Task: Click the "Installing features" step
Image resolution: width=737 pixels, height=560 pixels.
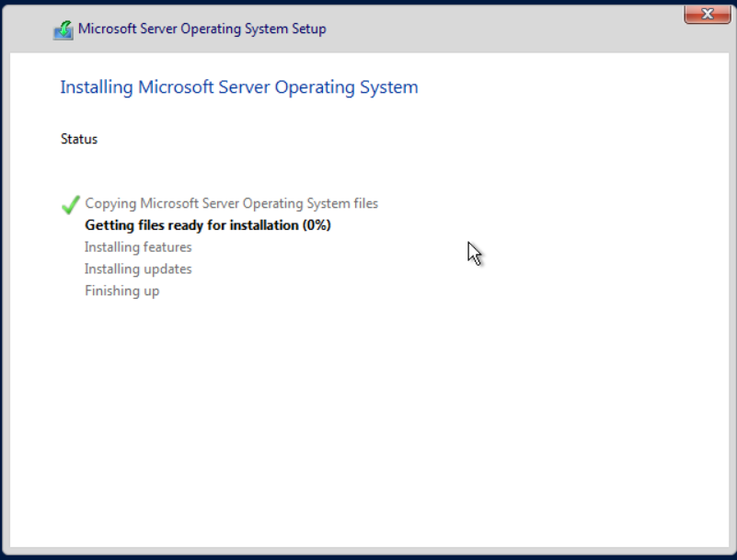Action: pyautogui.click(x=138, y=247)
